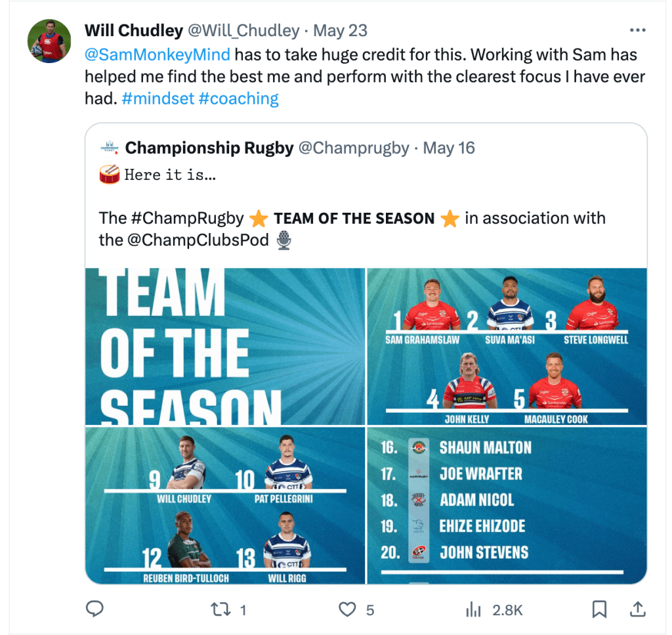Open the backs image showing Pat Pellegrini
Screen dimensions: 672x635
225,505
